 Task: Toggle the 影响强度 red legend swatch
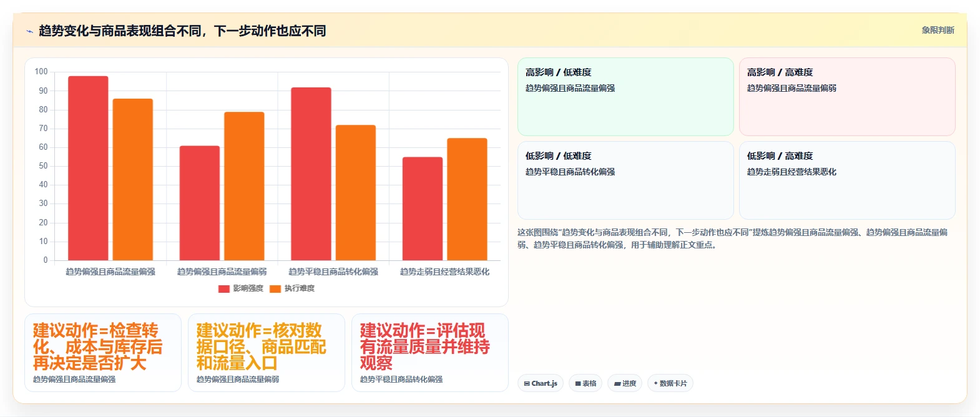tap(224, 288)
